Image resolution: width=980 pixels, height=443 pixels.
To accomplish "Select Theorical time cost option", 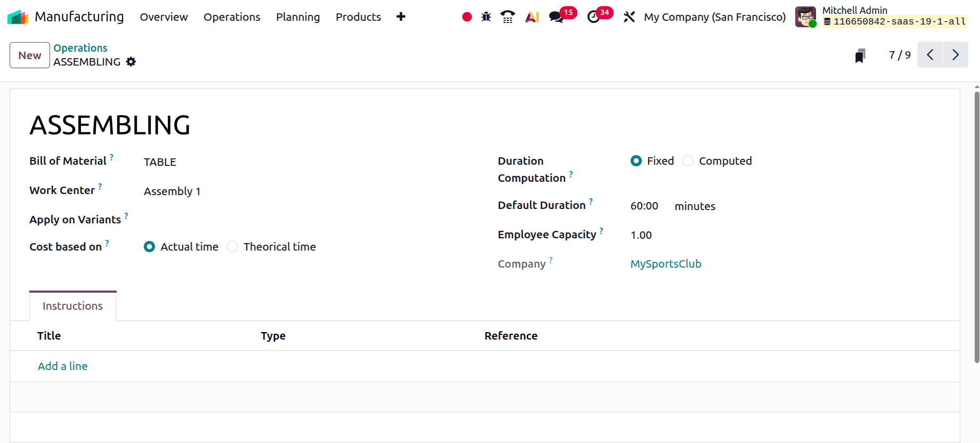I will pyautogui.click(x=233, y=247).
